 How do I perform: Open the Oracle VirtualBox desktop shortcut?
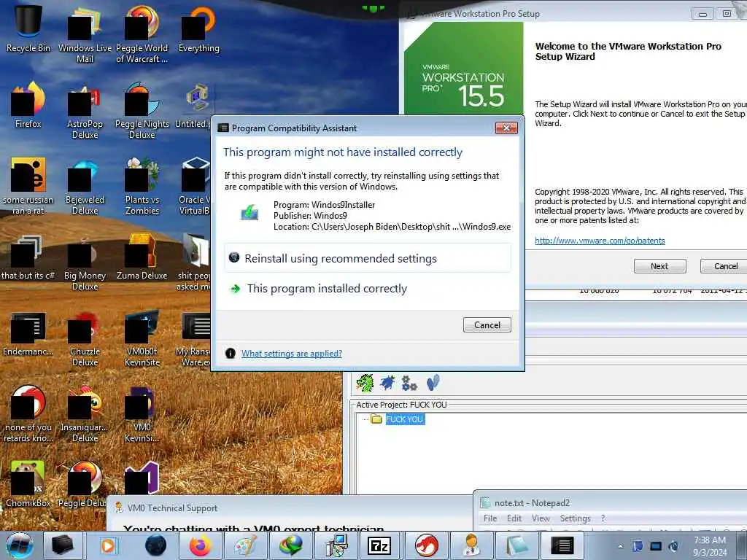(196, 186)
